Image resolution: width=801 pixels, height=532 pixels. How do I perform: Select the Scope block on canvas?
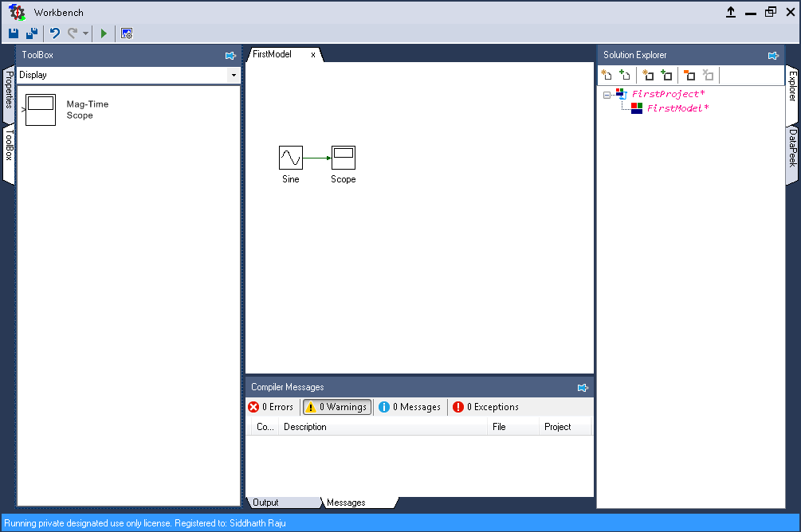[344, 158]
